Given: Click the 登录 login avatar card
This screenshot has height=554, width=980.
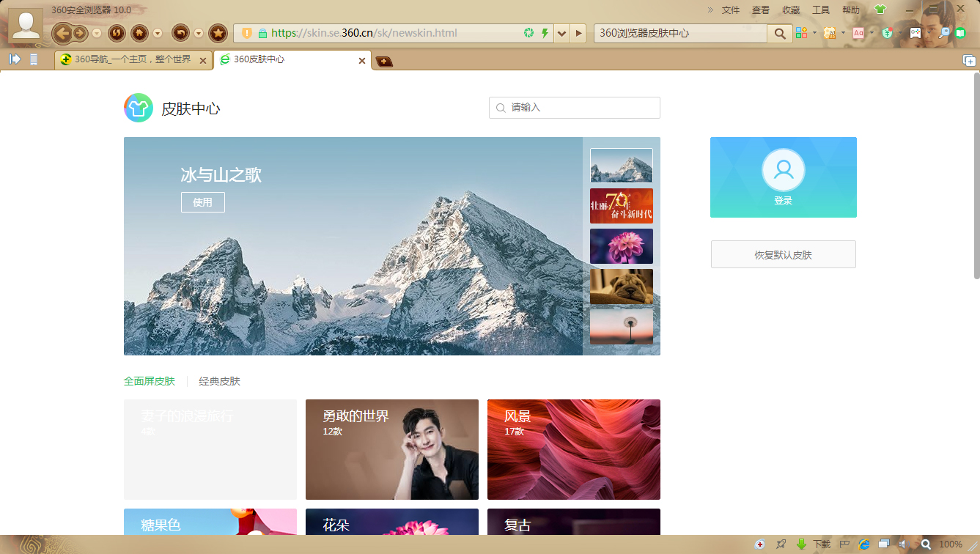Looking at the screenshot, I should [784, 177].
